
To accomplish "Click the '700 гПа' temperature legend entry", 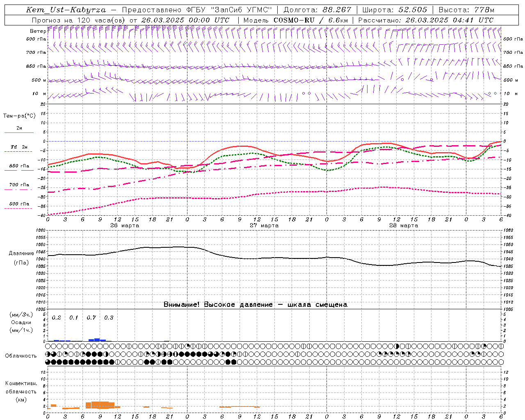I will [x=19, y=185].
